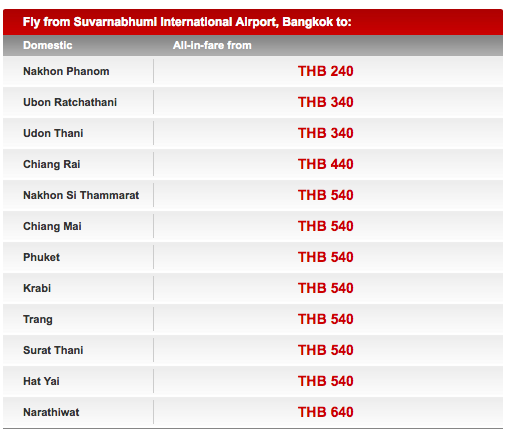Open Ubon Ratchathani destination row
Image resolution: width=510 pixels, height=429 pixels.
coord(253,102)
